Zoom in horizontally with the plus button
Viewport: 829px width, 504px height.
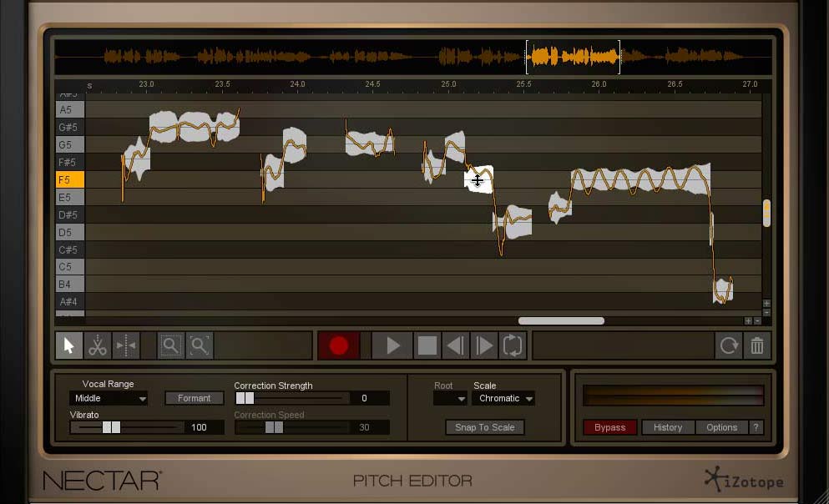(748, 320)
